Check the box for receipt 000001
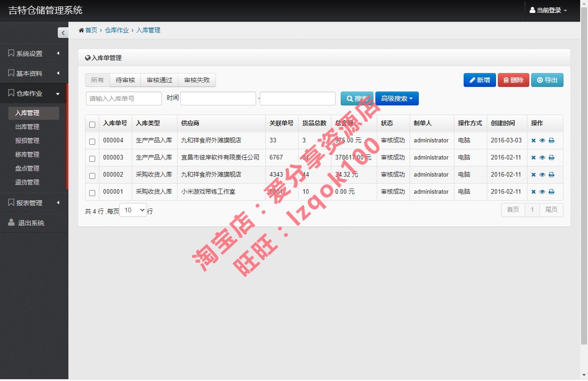This screenshot has width=588, height=381. click(92, 193)
